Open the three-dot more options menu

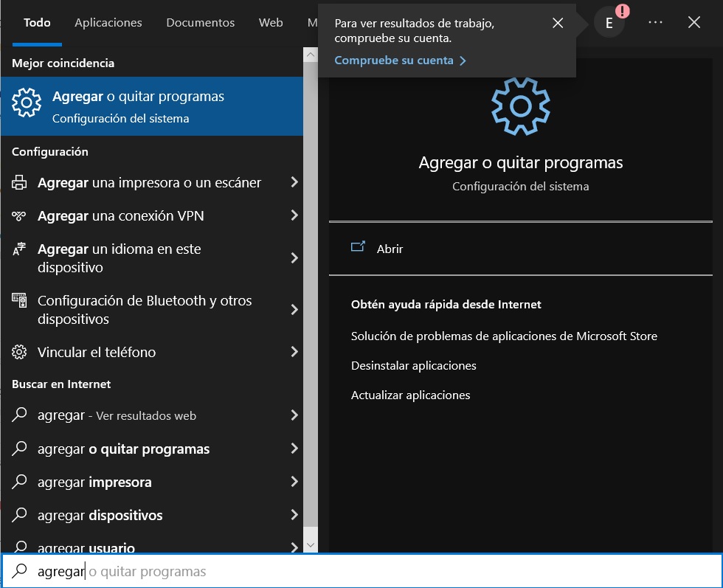(x=655, y=22)
